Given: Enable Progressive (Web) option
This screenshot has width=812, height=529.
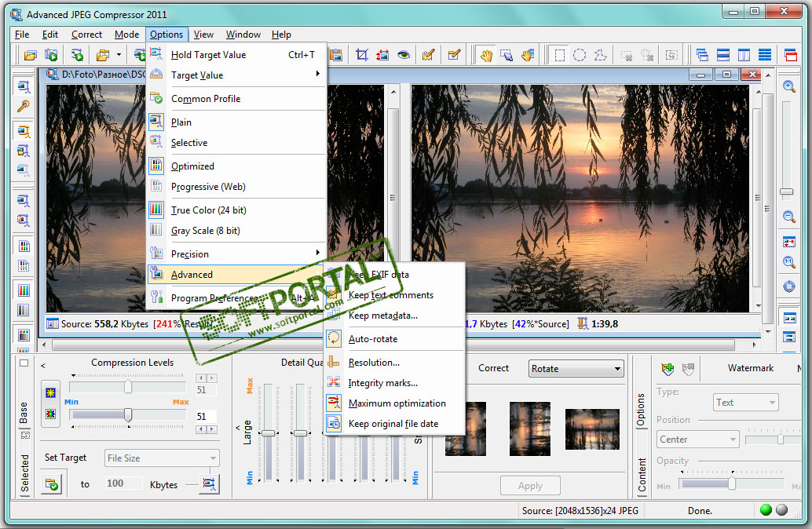Looking at the screenshot, I should 236,186.
